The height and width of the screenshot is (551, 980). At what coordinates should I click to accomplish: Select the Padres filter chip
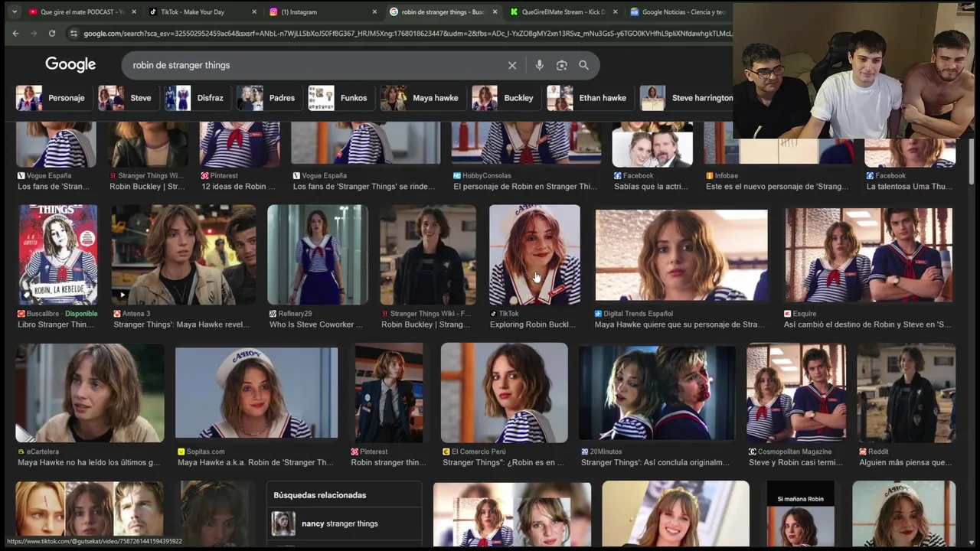[x=267, y=98]
